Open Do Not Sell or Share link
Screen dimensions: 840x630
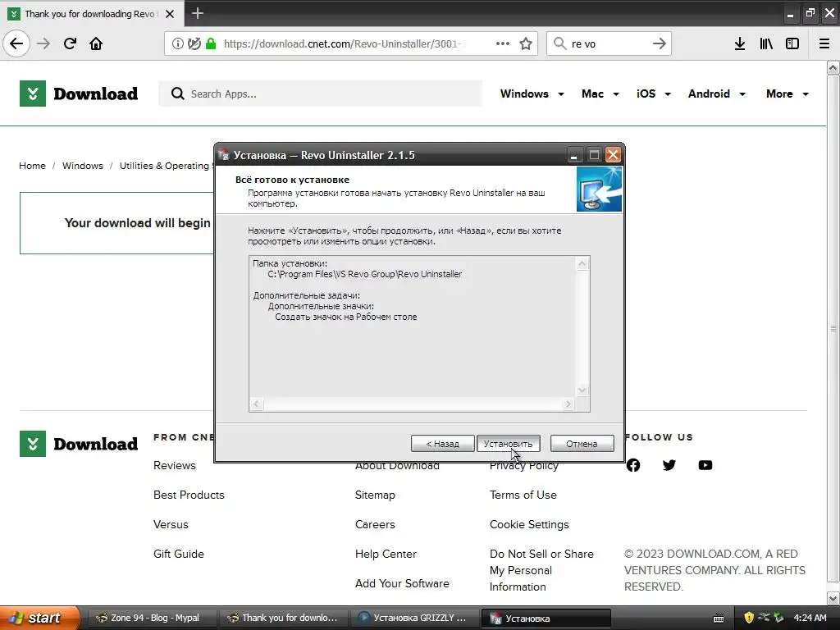click(x=541, y=570)
